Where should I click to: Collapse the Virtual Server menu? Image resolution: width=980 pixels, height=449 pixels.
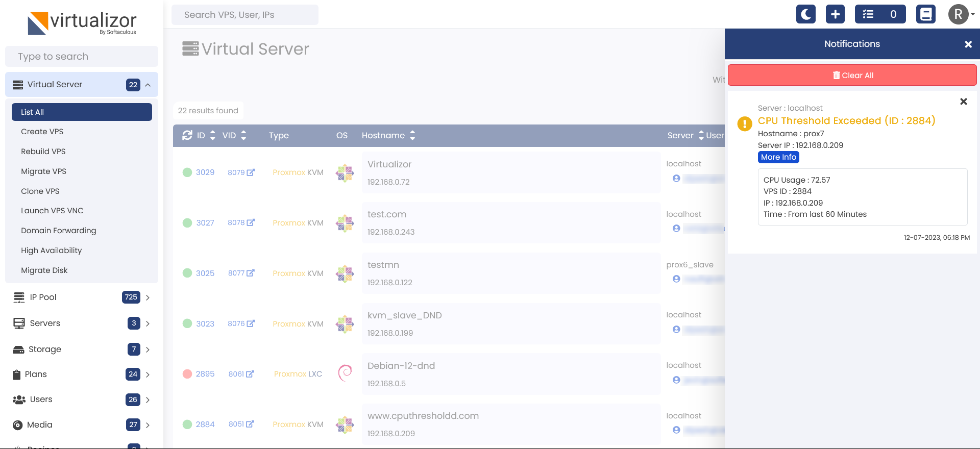[x=82, y=85]
